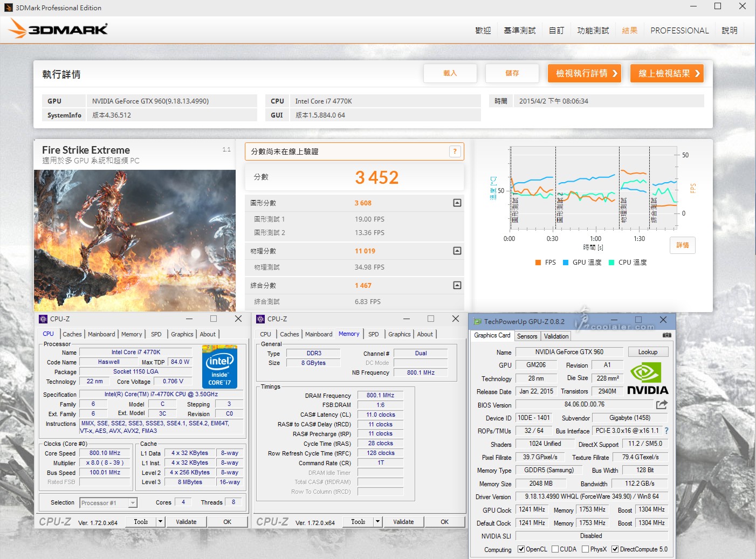756x559 pixels.
Task: Click the Lookup button in GPU-Z
Action: [x=648, y=352]
